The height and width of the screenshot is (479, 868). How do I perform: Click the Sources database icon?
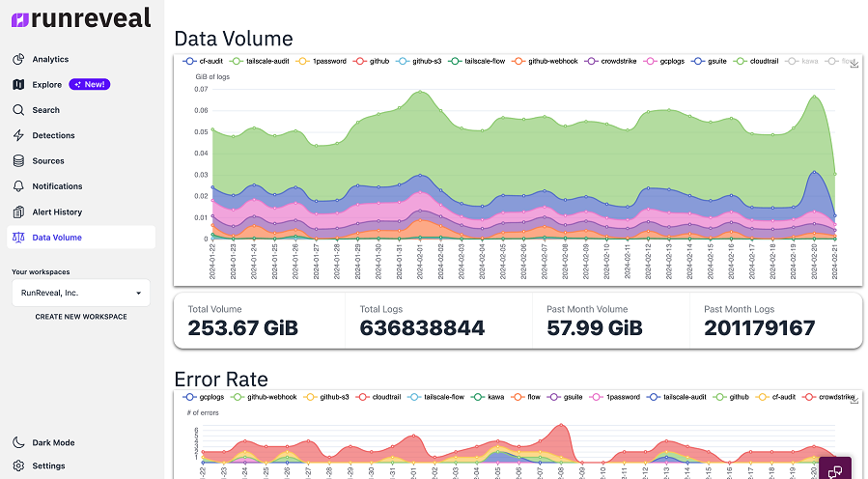pyautogui.click(x=18, y=160)
